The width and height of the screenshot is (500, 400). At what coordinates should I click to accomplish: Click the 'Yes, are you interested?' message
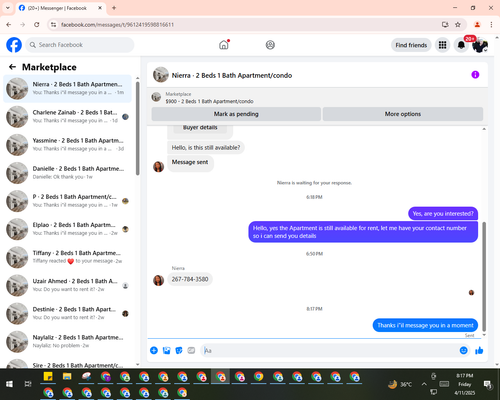pyautogui.click(x=443, y=214)
